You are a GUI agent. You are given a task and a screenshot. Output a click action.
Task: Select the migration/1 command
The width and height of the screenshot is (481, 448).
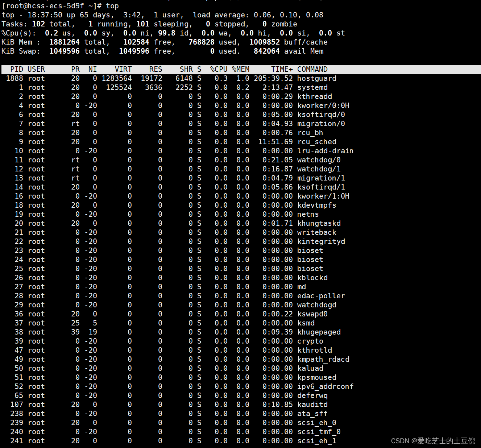tap(321, 178)
